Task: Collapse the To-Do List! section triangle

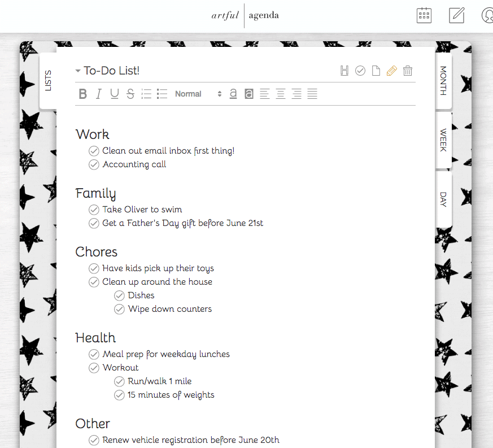Action: coord(78,71)
